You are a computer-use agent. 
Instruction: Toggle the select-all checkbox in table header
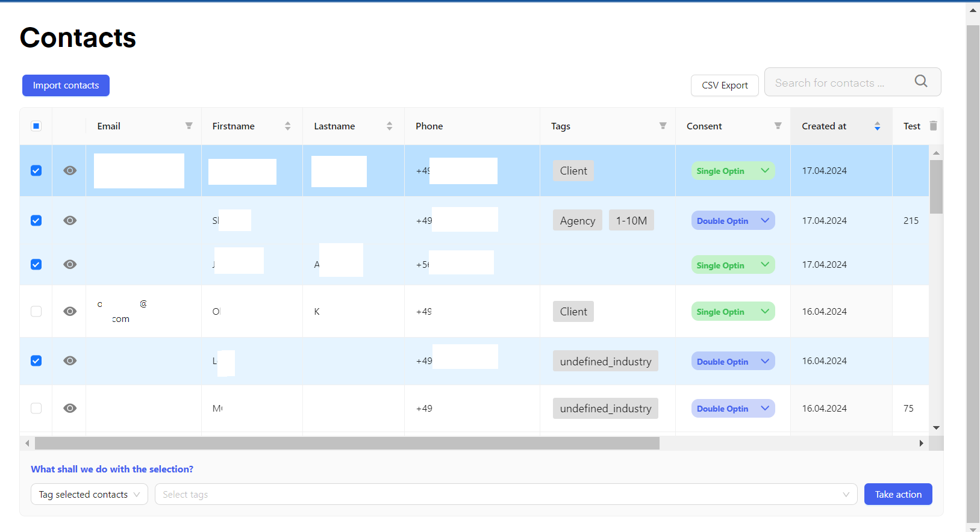[36, 126]
